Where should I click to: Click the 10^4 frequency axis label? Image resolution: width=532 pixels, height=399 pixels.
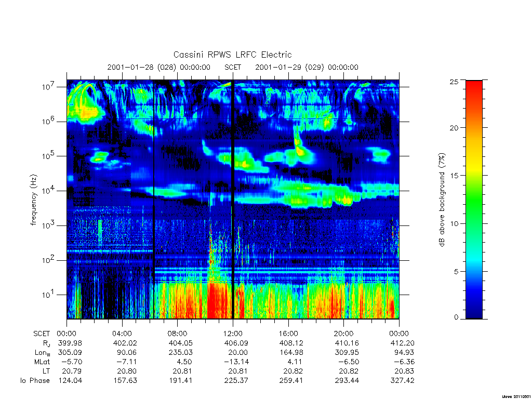49,191
